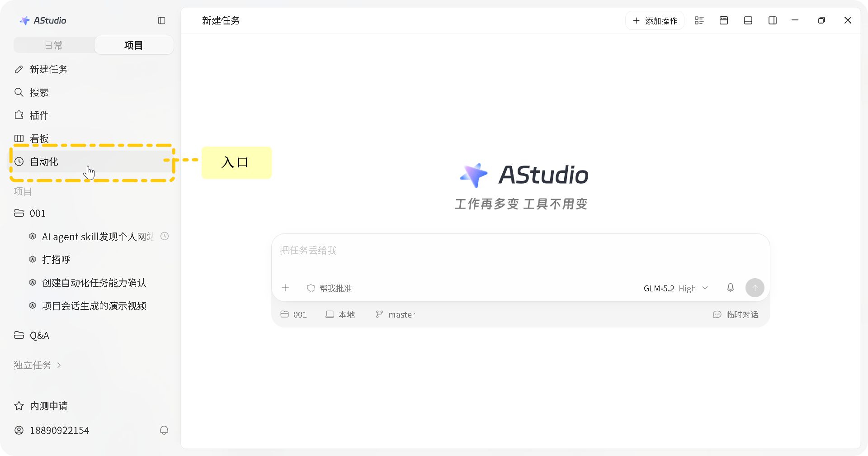Viewport: 868px width, 456px height.
Task: Click the window-layout icon in the top toolbar
Action: click(x=724, y=20)
